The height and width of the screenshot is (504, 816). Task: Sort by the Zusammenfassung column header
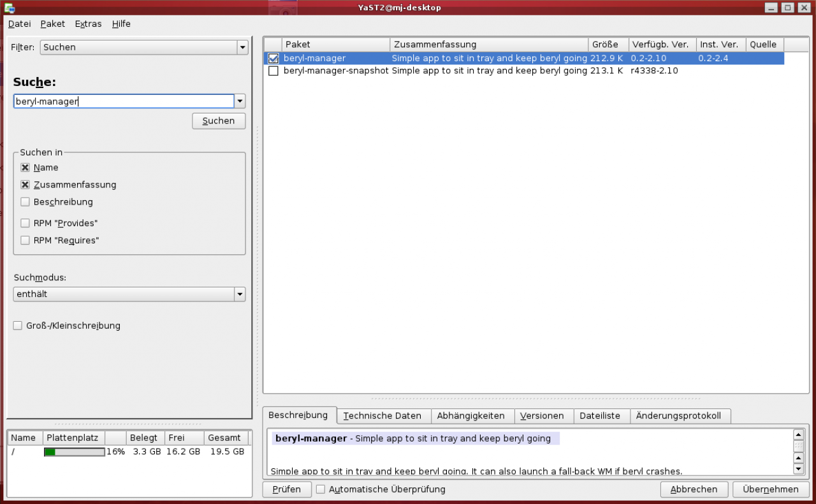490,44
